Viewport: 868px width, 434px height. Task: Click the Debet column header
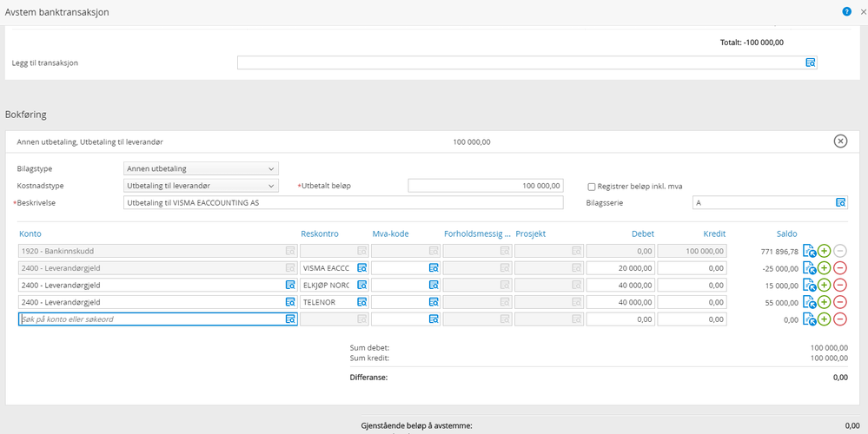pyautogui.click(x=642, y=233)
